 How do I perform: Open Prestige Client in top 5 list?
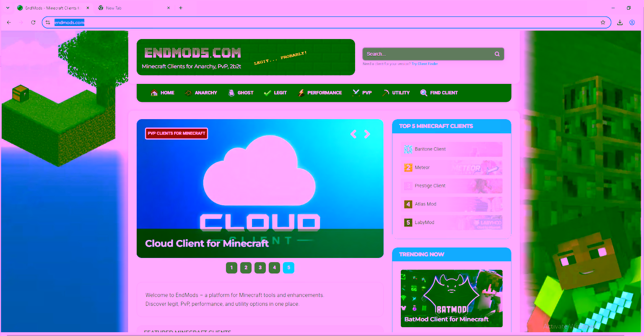(452, 186)
